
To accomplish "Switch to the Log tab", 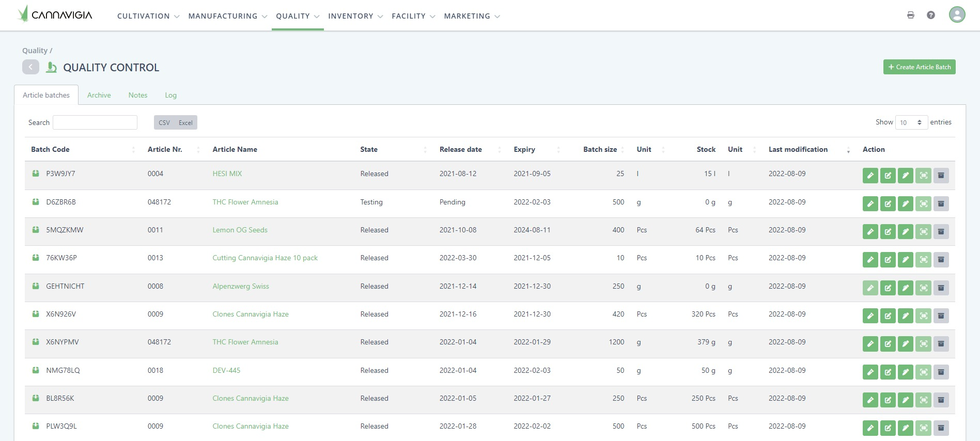I will [x=170, y=95].
